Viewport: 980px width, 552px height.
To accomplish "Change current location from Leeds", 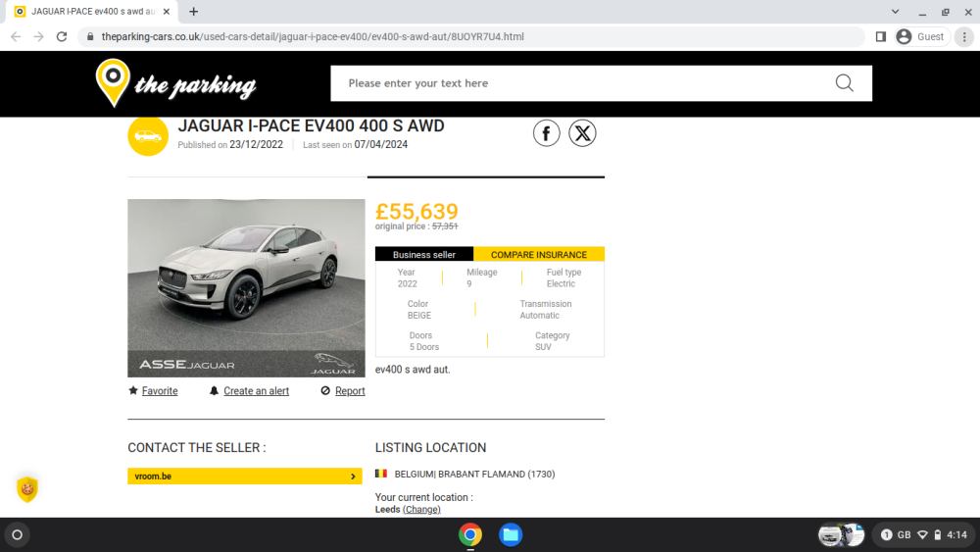I will tap(421, 510).
